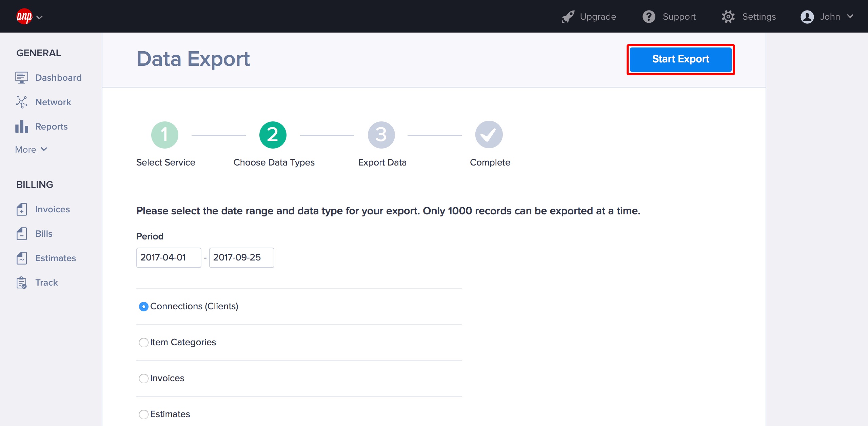Click the Upgrade rocket icon
This screenshot has height=426, width=868.
click(x=568, y=17)
